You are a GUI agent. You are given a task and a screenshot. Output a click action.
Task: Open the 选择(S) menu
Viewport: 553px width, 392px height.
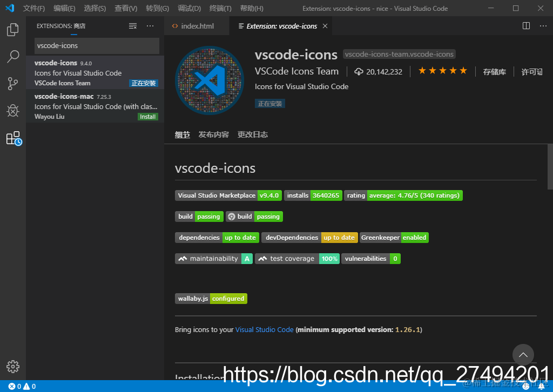click(x=95, y=8)
